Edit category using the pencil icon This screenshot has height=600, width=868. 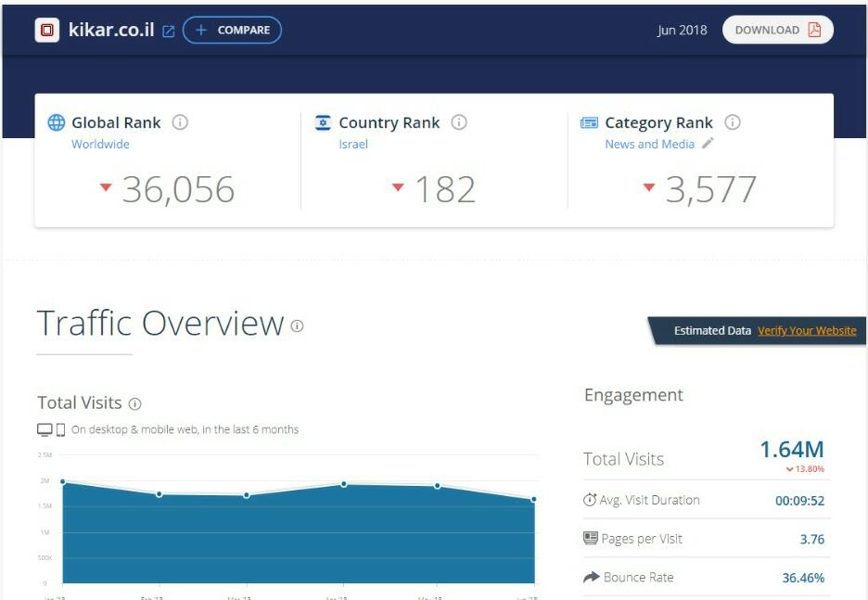(708, 144)
